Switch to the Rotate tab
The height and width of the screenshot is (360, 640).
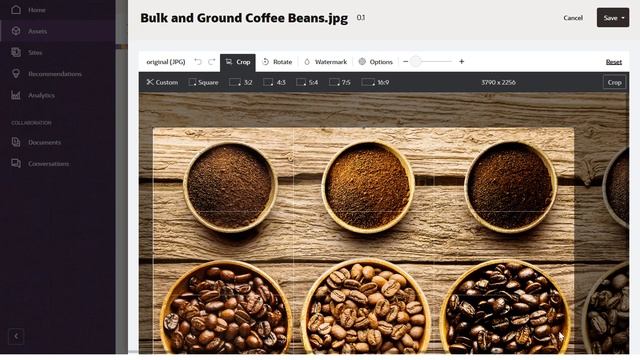tap(277, 62)
